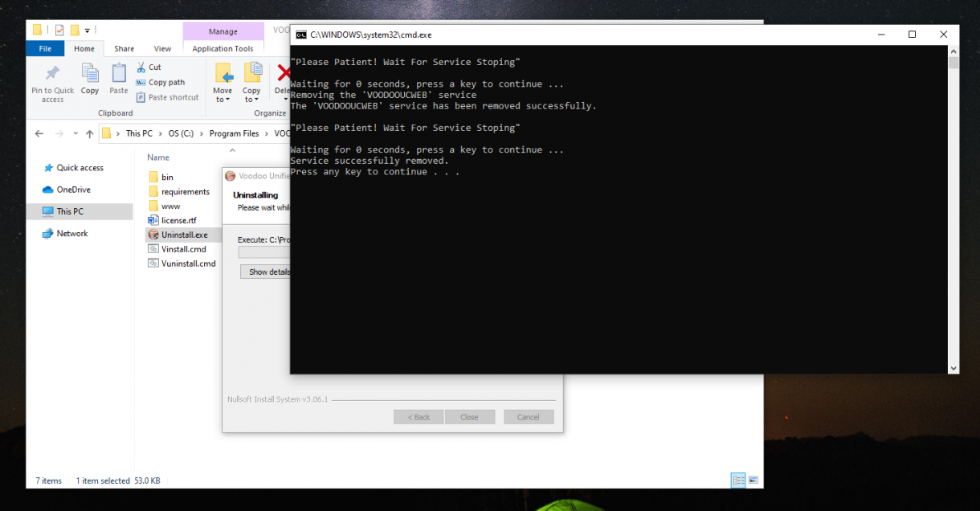Image resolution: width=980 pixels, height=511 pixels.
Task: Cancel the Voodoo uninstallation
Action: coord(529,416)
